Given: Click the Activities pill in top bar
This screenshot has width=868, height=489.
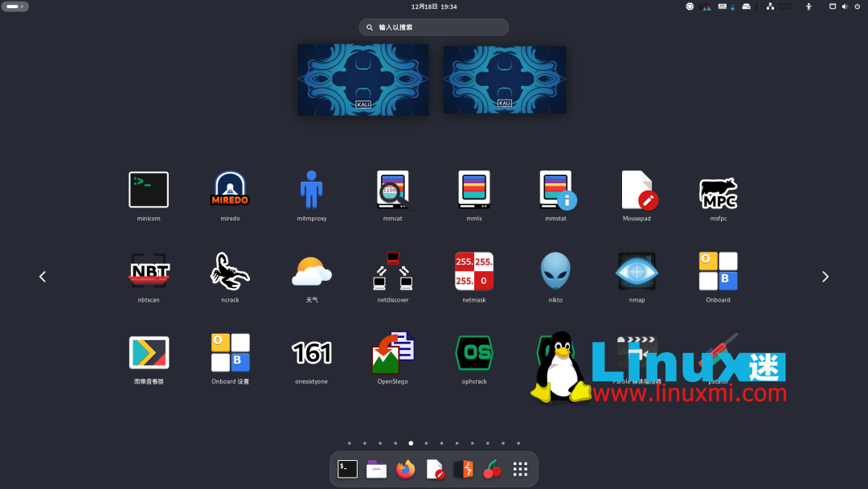Looking at the screenshot, I should click(15, 6).
